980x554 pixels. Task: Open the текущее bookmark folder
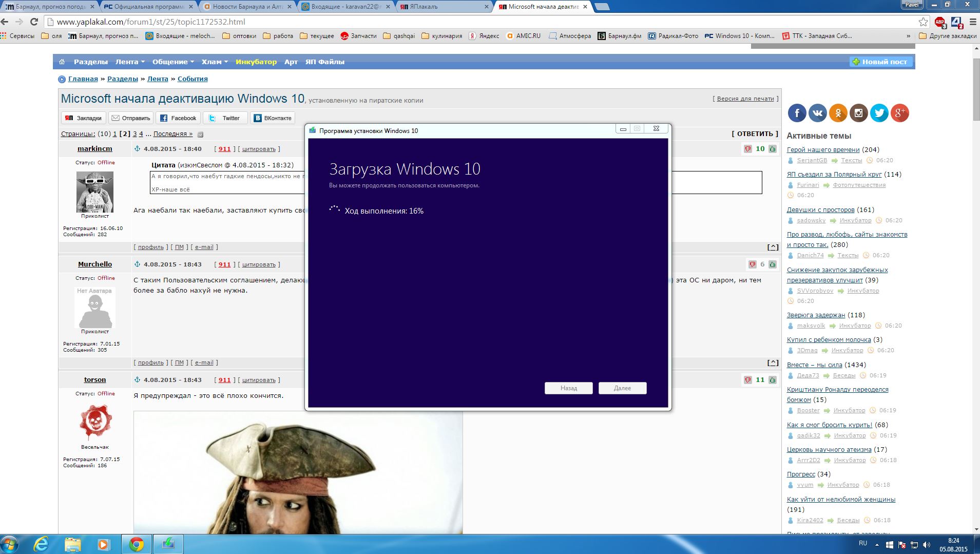tap(317, 36)
